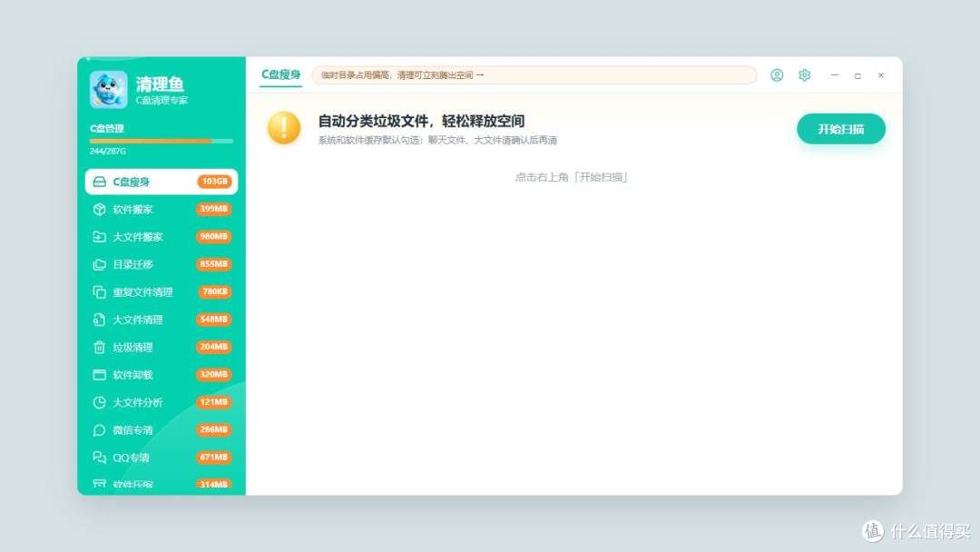Switch to the C盘瘦身 top tab

point(280,75)
